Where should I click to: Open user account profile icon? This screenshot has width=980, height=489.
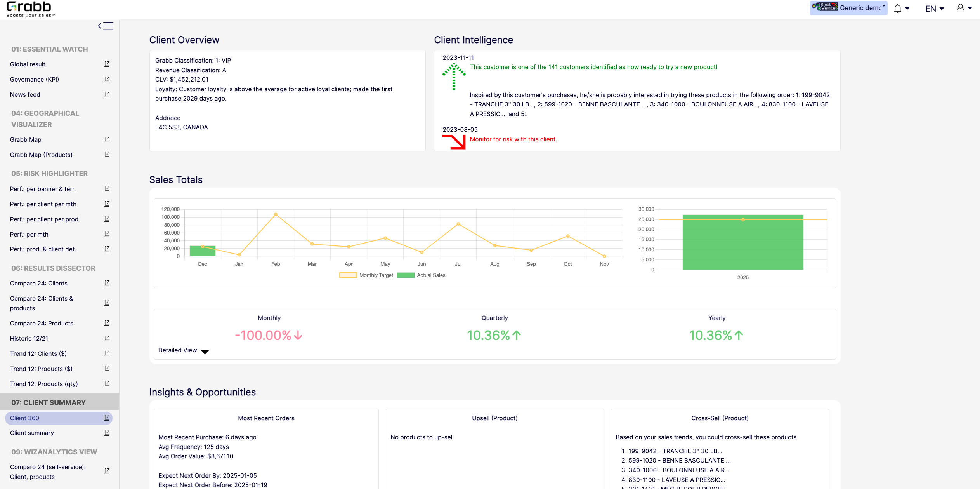coord(960,9)
